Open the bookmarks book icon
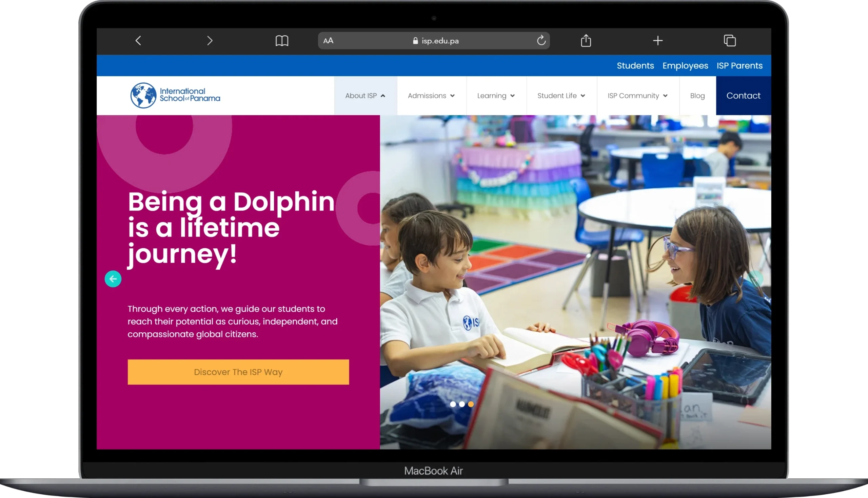The height and width of the screenshot is (498, 868). coord(282,41)
